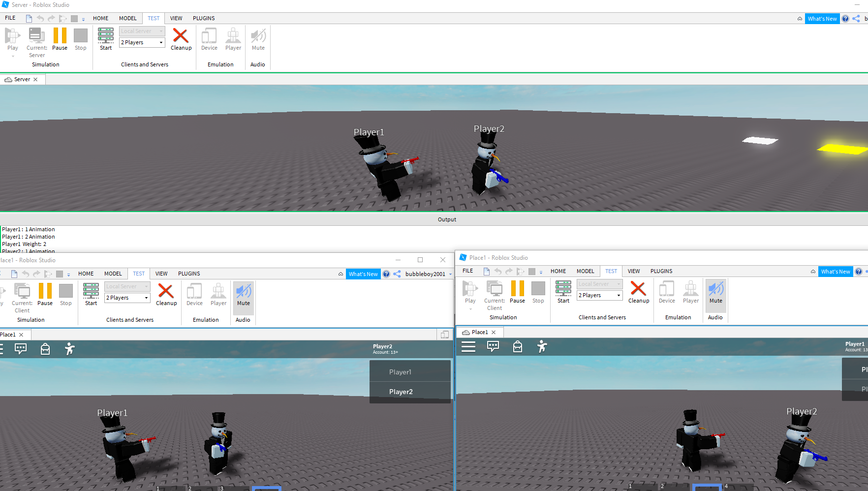868x491 pixels.
Task: Open the hamburger menu in Player1's client
Action: (468, 346)
